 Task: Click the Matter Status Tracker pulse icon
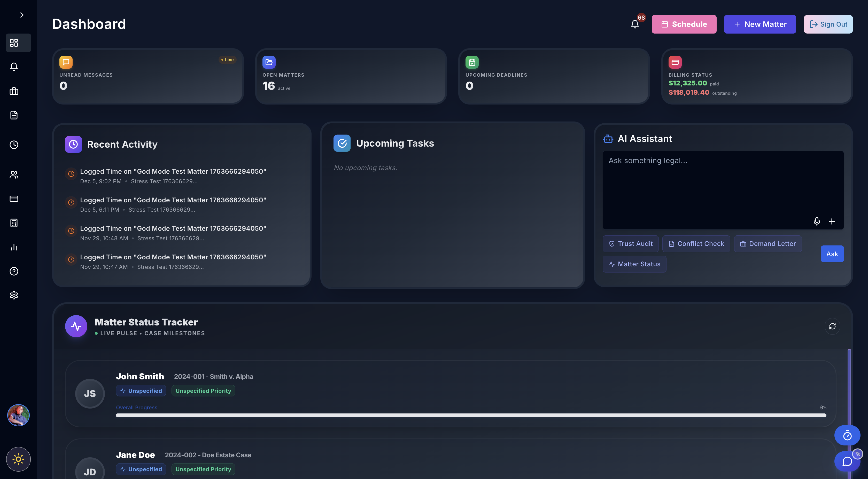click(x=76, y=326)
